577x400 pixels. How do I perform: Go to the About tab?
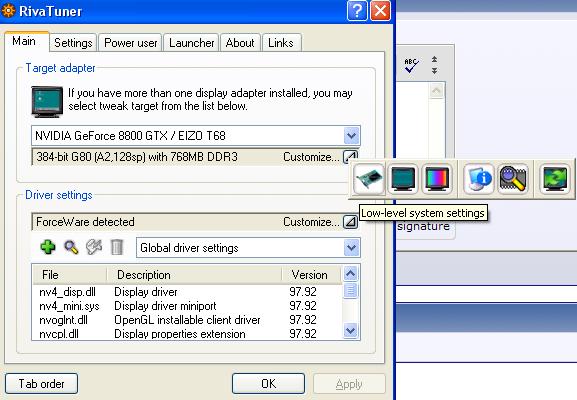240,43
